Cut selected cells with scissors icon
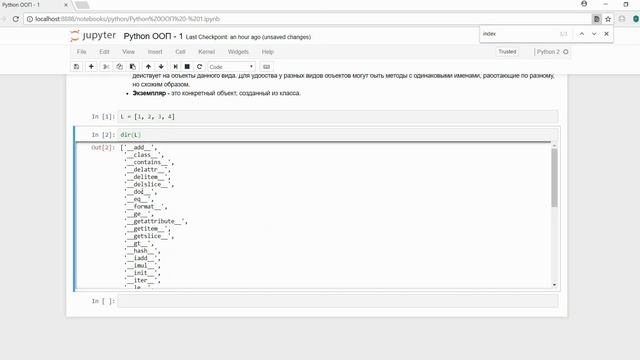 click(x=106, y=67)
